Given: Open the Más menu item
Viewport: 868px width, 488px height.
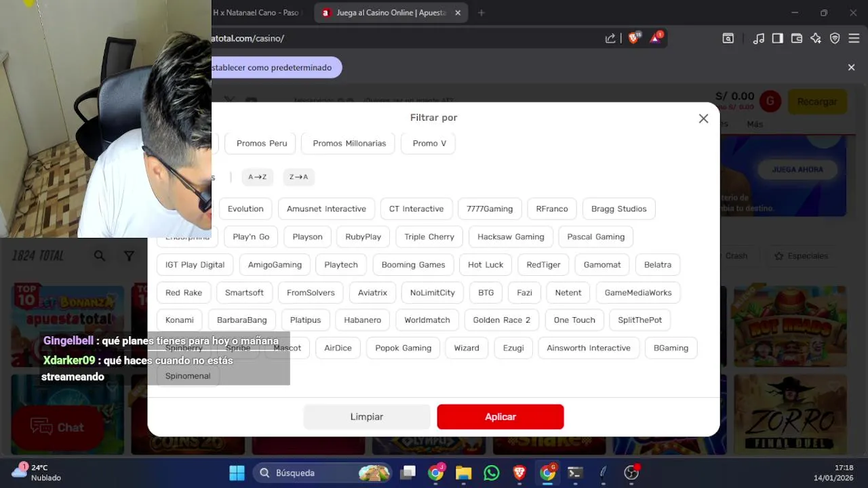Looking at the screenshot, I should pos(755,124).
